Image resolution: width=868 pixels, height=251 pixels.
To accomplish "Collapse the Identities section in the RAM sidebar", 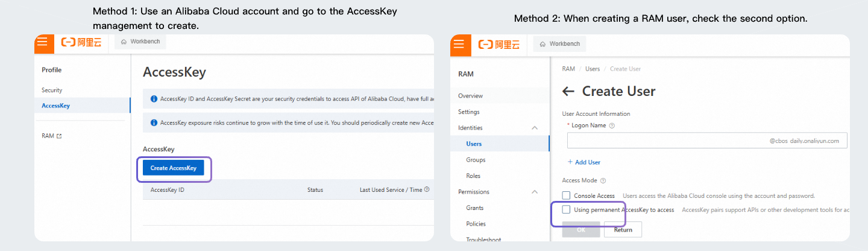I will [534, 128].
